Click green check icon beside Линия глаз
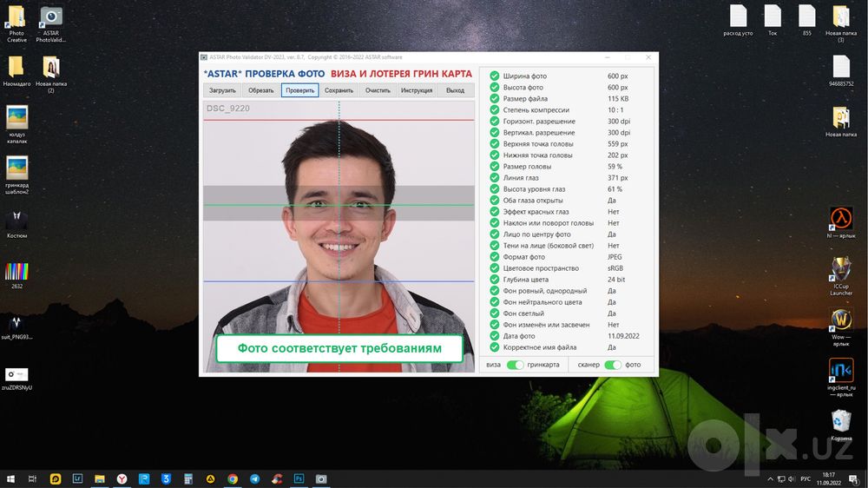The height and width of the screenshot is (488, 868). click(495, 178)
